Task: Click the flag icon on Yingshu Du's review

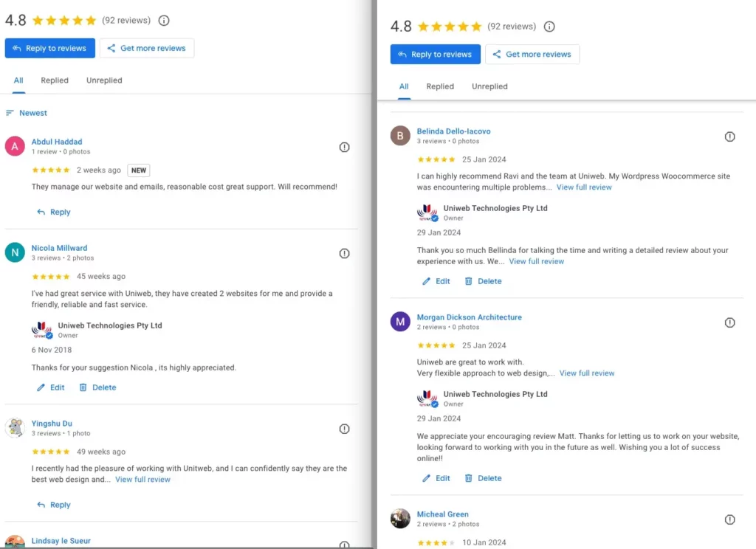Action: point(344,429)
